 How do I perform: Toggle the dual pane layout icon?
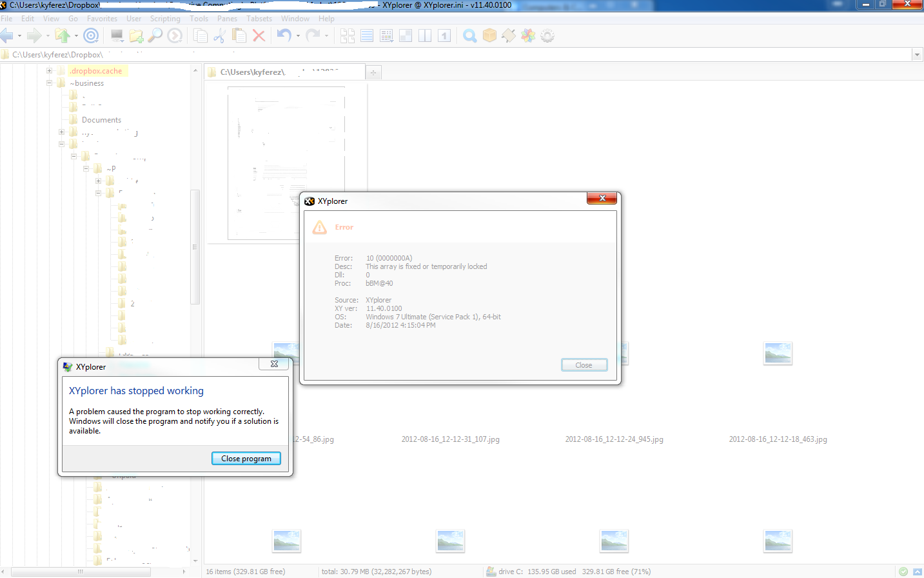tap(424, 35)
